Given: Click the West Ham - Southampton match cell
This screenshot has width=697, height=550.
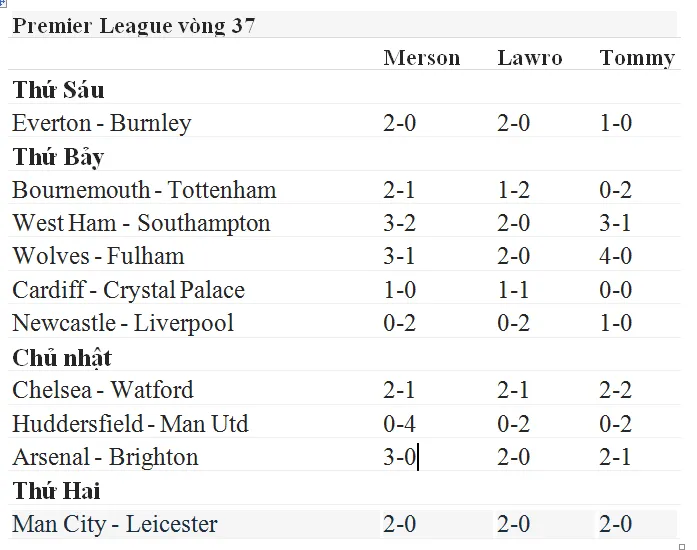Looking at the screenshot, I should click(x=141, y=223).
